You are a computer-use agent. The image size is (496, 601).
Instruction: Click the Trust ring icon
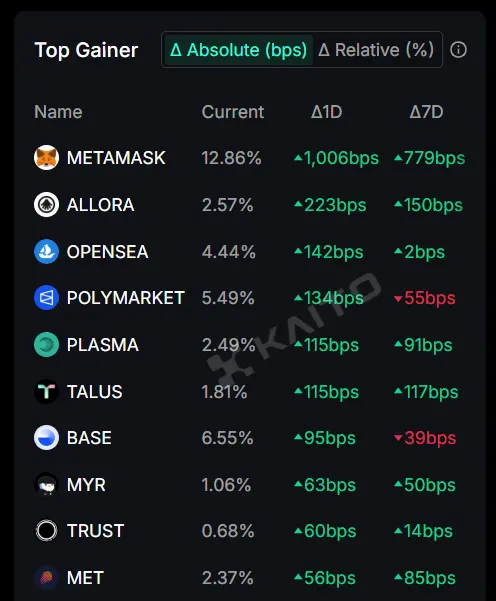(46, 531)
